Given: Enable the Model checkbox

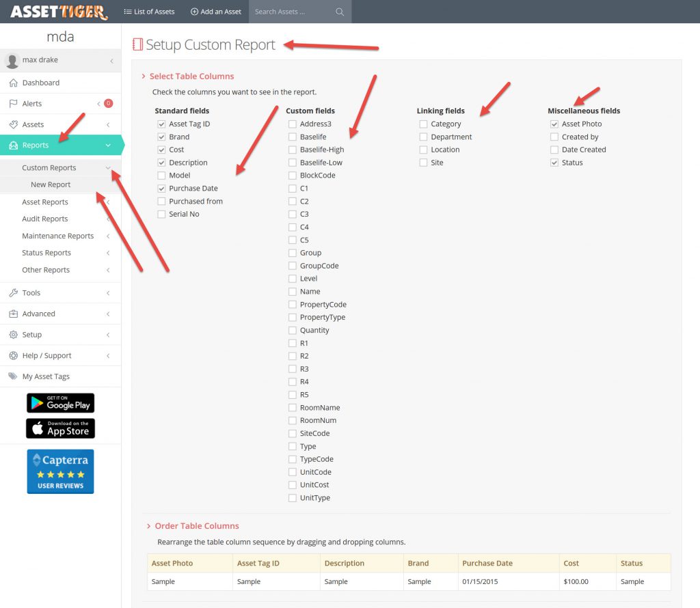Looking at the screenshot, I should pyautogui.click(x=161, y=176).
